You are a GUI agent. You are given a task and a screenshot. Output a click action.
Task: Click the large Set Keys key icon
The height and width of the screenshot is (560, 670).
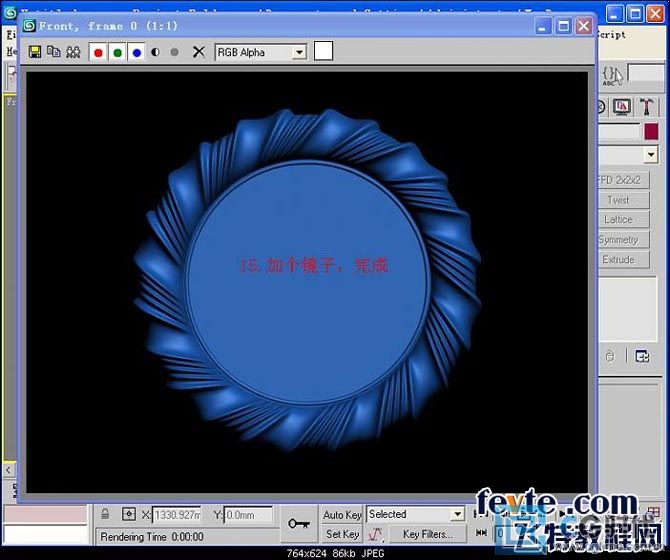pos(299,524)
